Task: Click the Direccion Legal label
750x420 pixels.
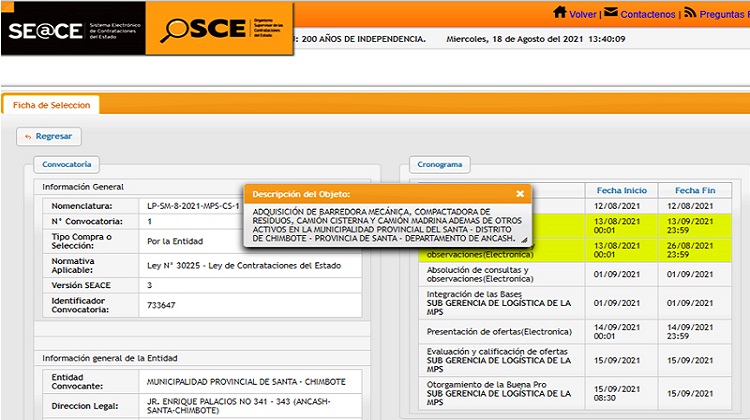Action: (x=85, y=406)
